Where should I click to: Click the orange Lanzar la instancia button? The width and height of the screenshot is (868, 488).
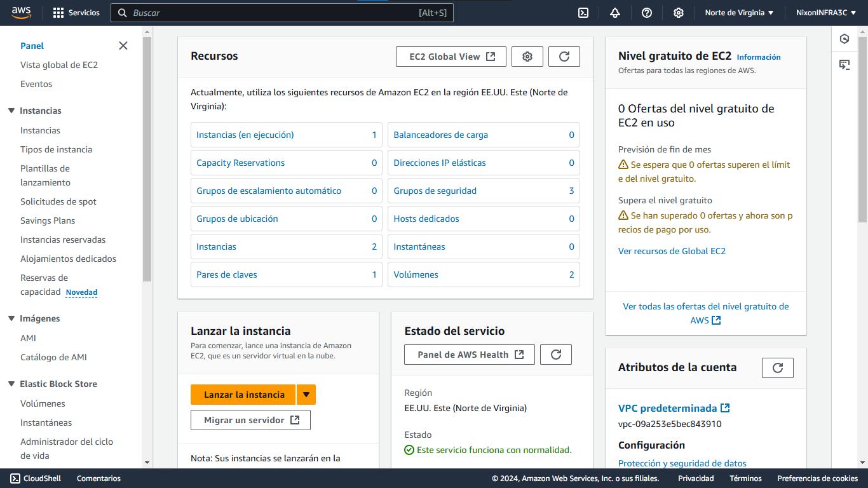click(x=243, y=395)
